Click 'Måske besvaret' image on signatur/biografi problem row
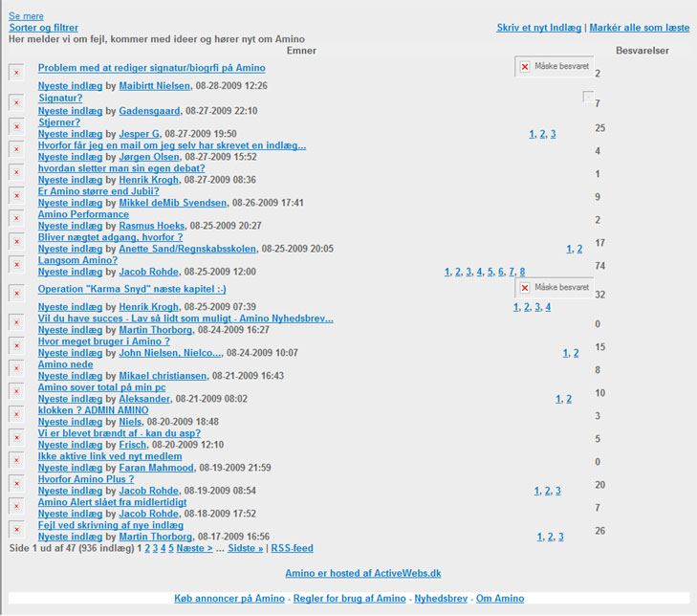This screenshot has height=616, width=697. pos(554,67)
